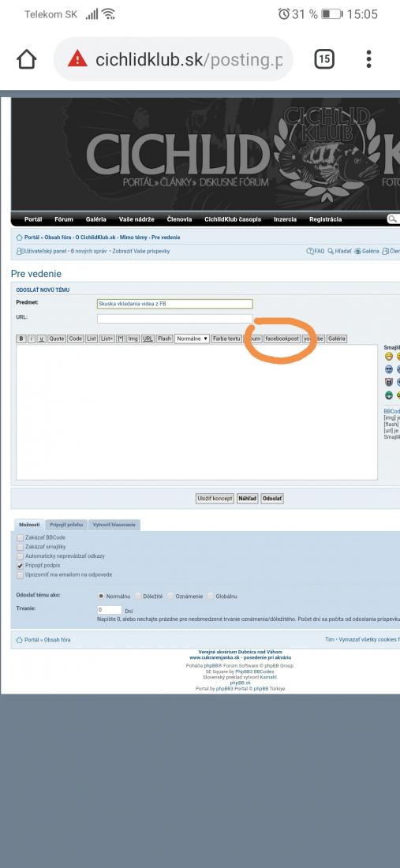Click the Odoslať submit button
This screenshot has height=868, width=400.
(272, 499)
